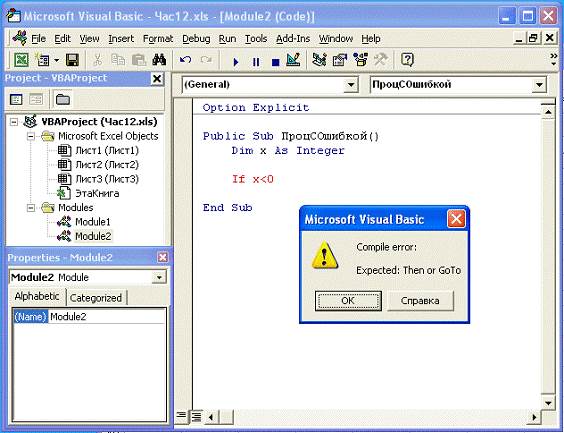Screen dimensions: 564x433
Task: Open the View menu
Action: pos(90,38)
